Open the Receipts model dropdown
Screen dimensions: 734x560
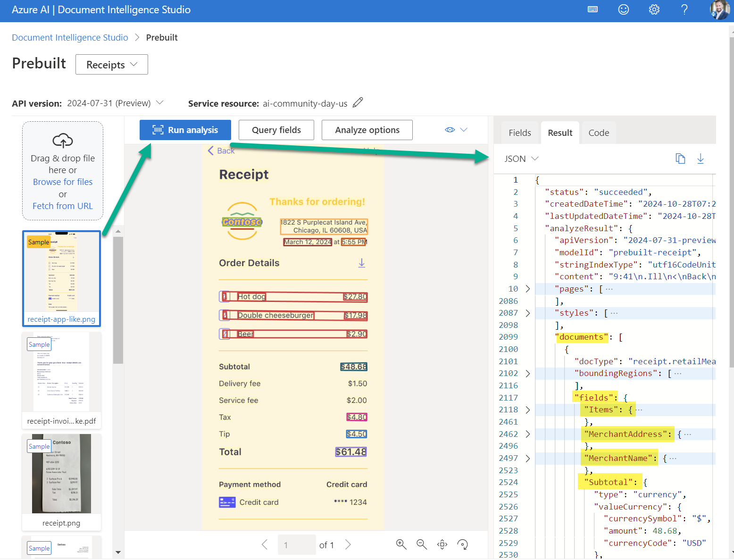(111, 64)
